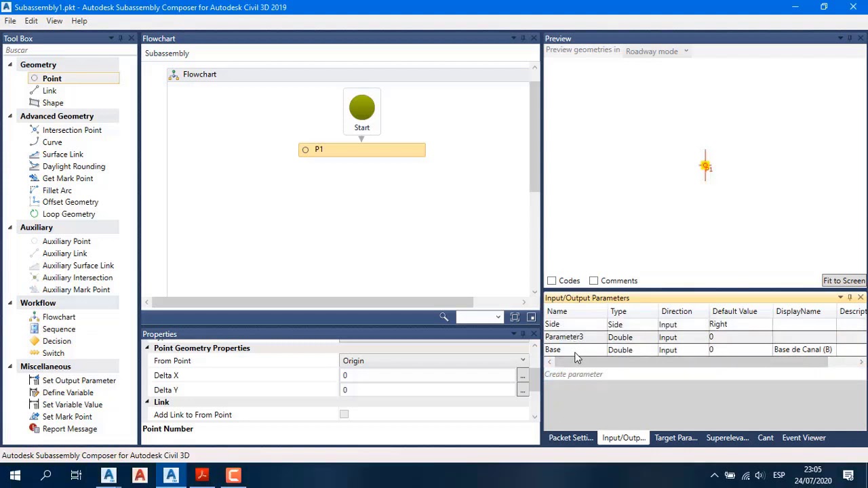868x488 pixels.
Task: Collapse the Workflow group
Action: [x=10, y=303]
